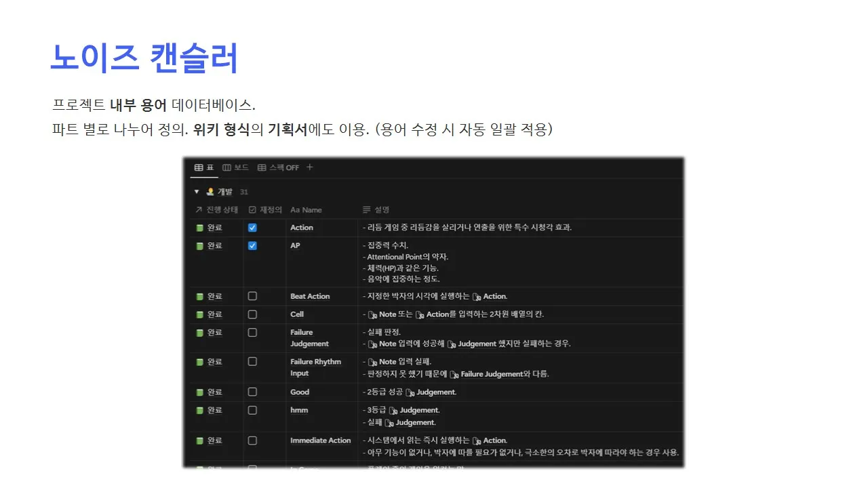
Task: Check the Good row checkbox
Action: pyautogui.click(x=252, y=392)
